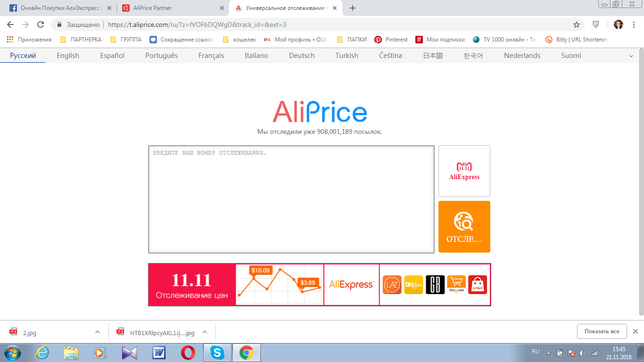Open the Мои подписки bookmark
This screenshot has width=644, height=362.
click(440, 40)
